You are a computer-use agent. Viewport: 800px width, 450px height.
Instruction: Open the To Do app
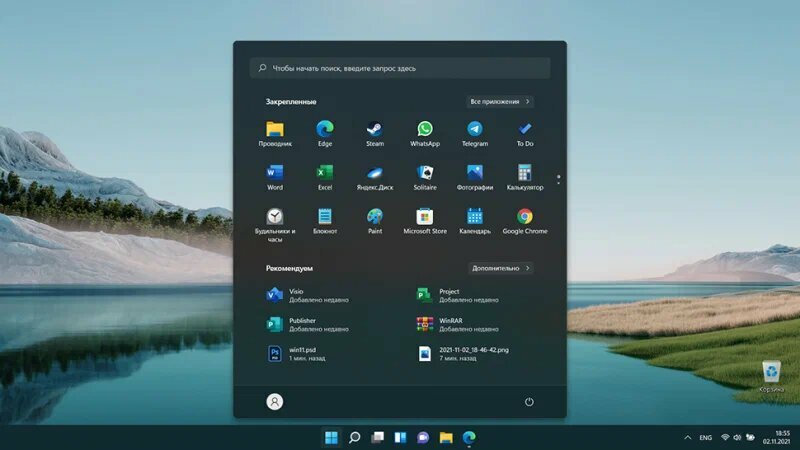coord(524,134)
